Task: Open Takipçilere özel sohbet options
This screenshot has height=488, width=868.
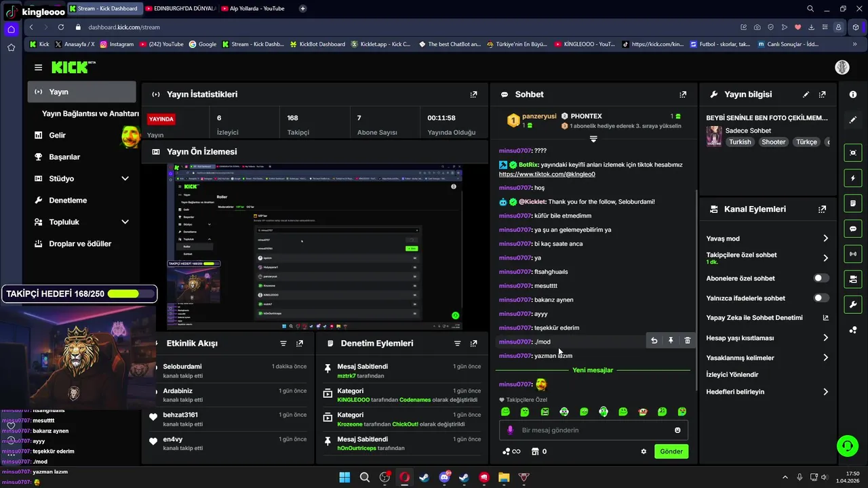Action: pos(768,258)
